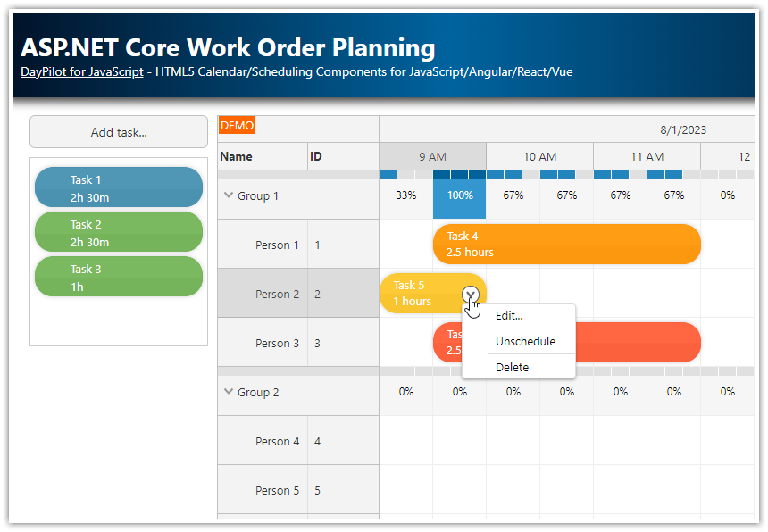The height and width of the screenshot is (532, 768).
Task: Open the Task 5 action menu arrow
Action: [x=471, y=294]
